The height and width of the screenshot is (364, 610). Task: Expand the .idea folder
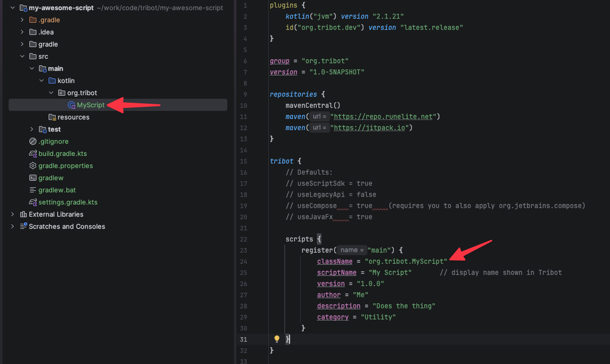click(22, 32)
